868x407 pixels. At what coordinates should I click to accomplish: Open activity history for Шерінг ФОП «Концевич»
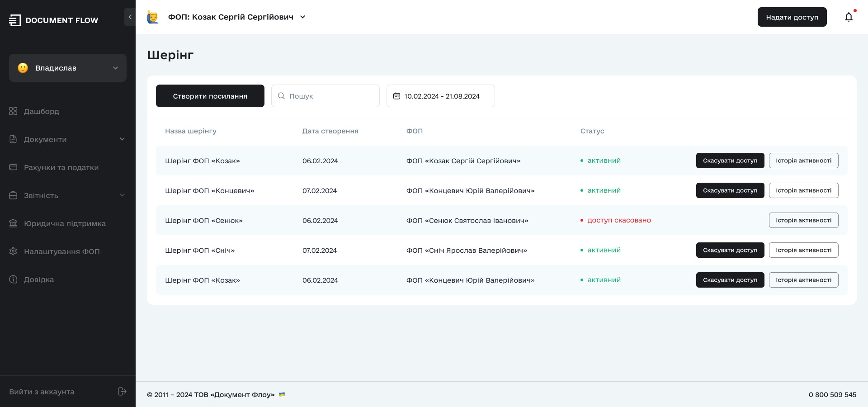click(x=804, y=190)
